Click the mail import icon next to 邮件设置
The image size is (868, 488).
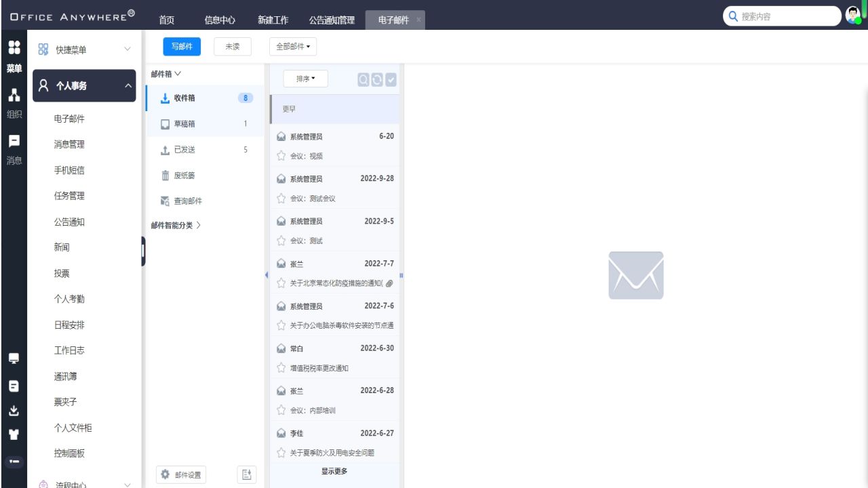click(x=246, y=474)
